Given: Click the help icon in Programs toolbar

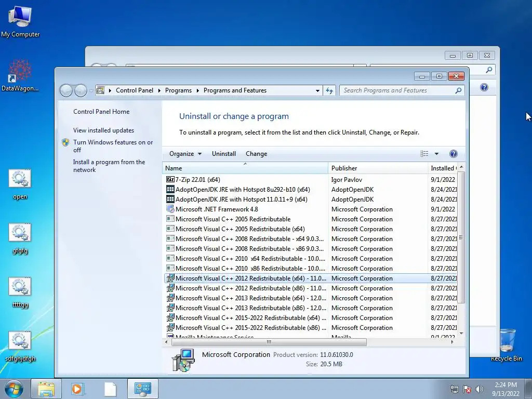Looking at the screenshot, I should [453, 154].
